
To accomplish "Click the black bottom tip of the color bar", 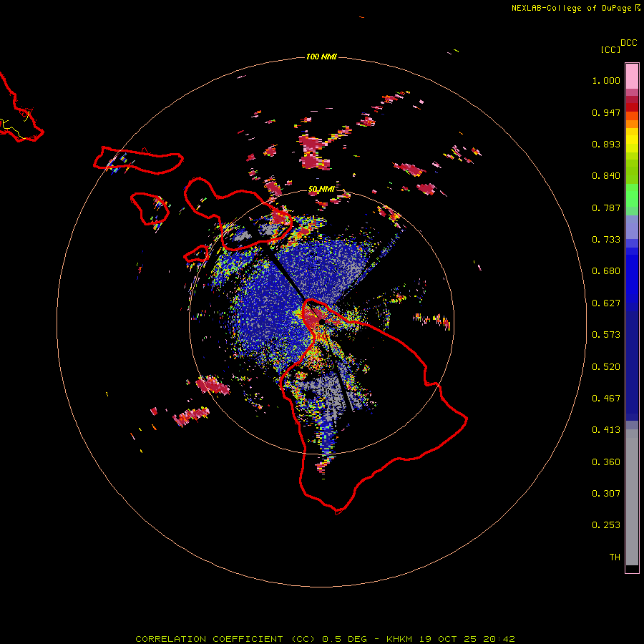I will (x=632, y=568).
